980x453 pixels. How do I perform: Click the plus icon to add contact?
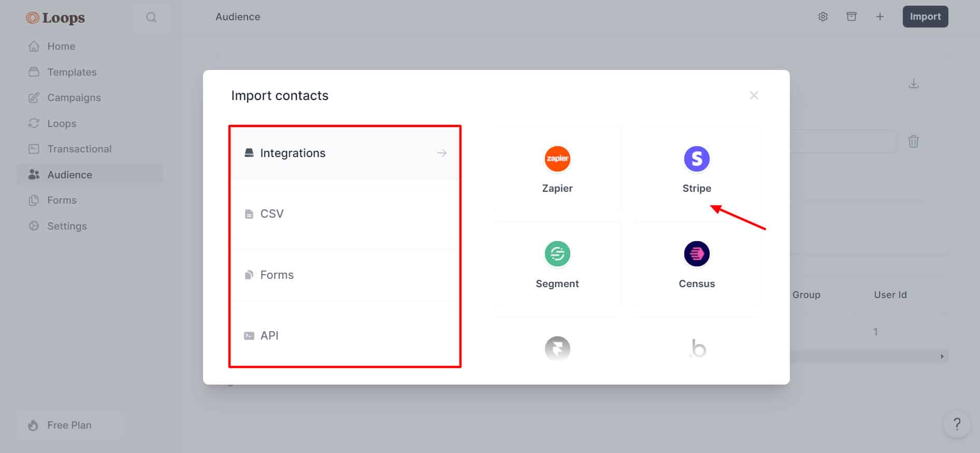click(880, 17)
